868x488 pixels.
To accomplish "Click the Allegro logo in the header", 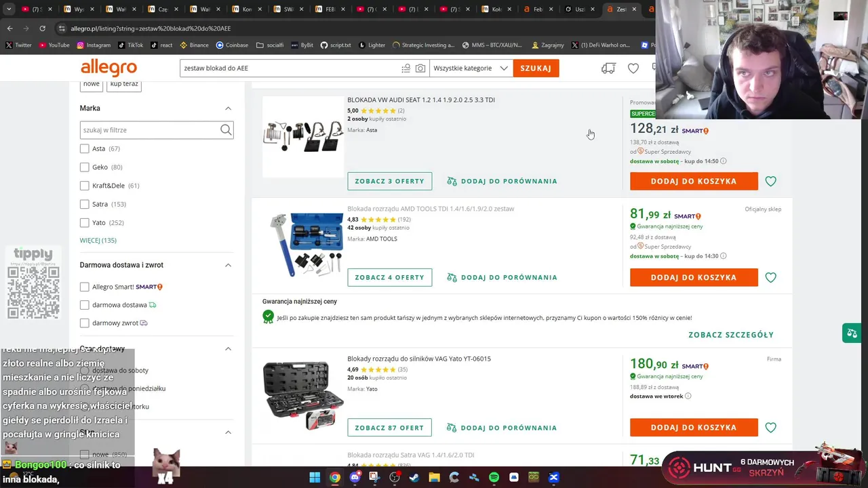I will [x=108, y=68].
